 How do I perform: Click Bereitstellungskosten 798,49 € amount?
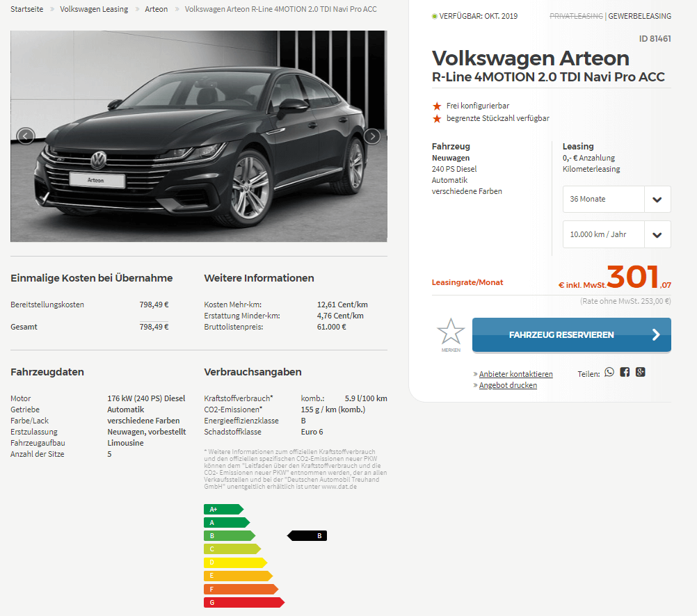154,305
